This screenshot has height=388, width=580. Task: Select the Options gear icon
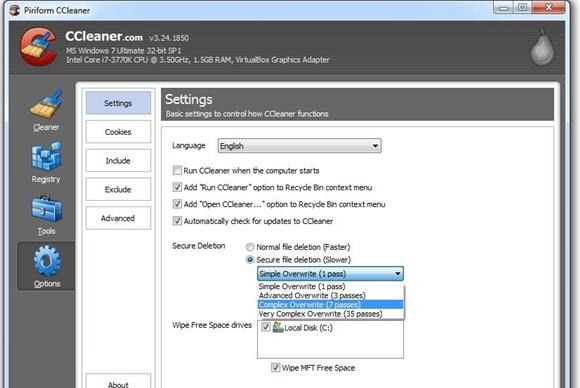click(47, 261)
